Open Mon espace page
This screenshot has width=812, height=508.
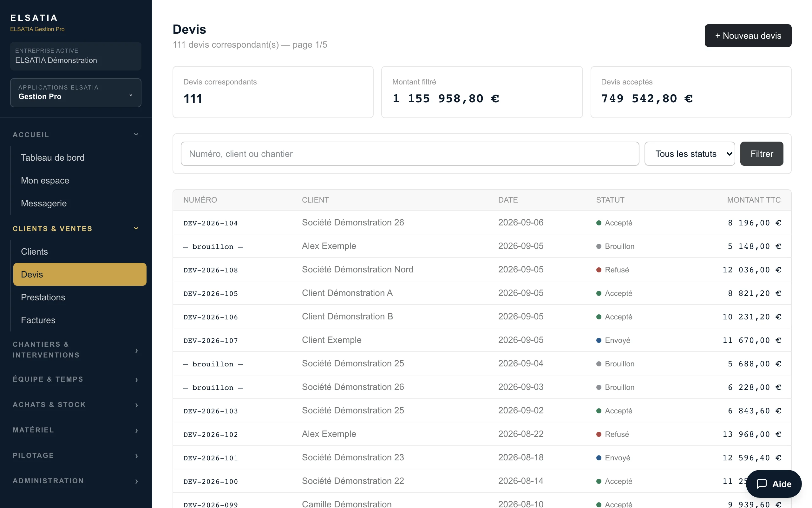pos(80,180)
